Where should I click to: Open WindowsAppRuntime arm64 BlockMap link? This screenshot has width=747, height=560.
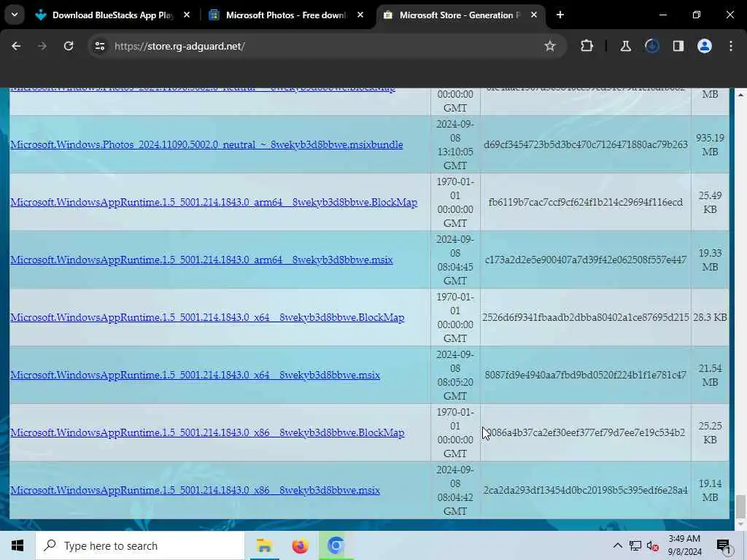tap(214, 203)
